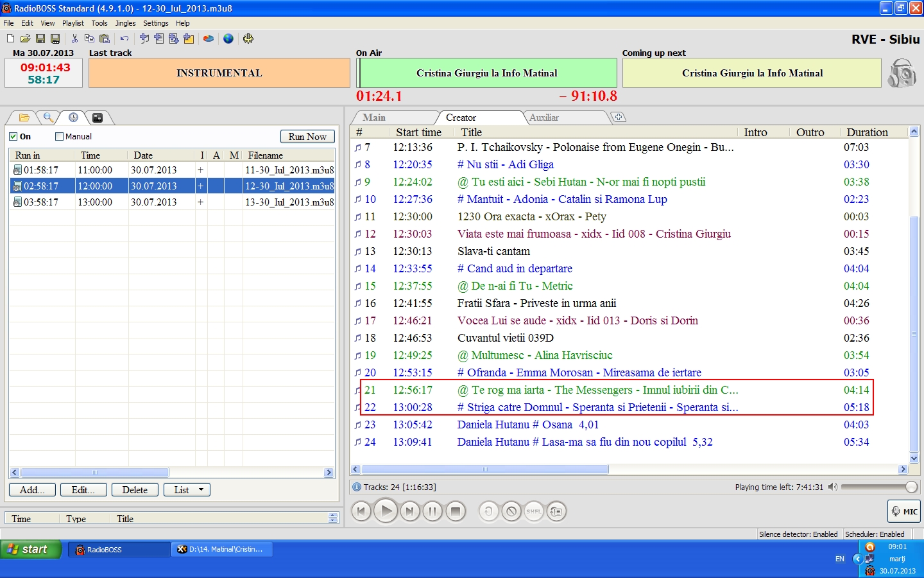
Task: Select the Paste clipboard icon
Action: pos(105,39)
